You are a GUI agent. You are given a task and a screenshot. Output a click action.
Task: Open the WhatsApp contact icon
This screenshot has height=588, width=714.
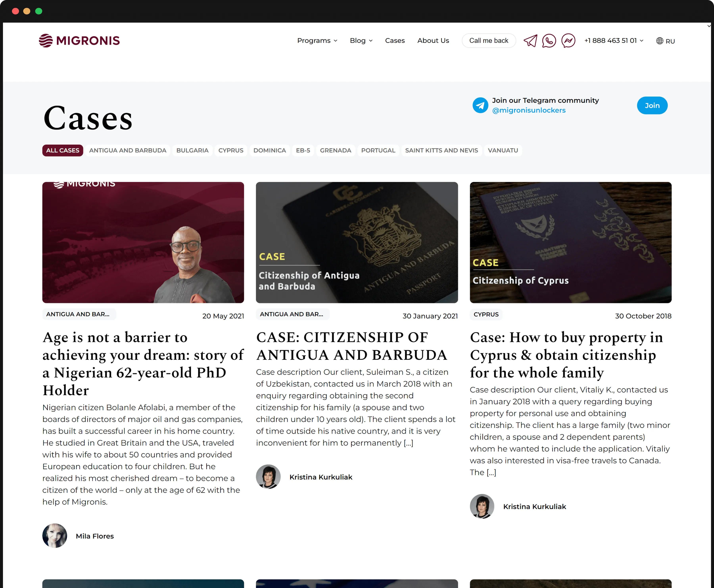coord(549,41)
